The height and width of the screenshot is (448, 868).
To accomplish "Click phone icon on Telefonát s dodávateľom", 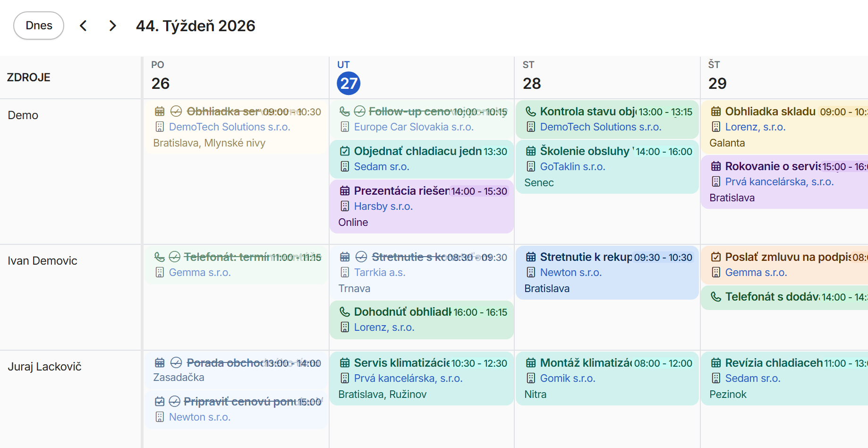I will tap(716, 297).
